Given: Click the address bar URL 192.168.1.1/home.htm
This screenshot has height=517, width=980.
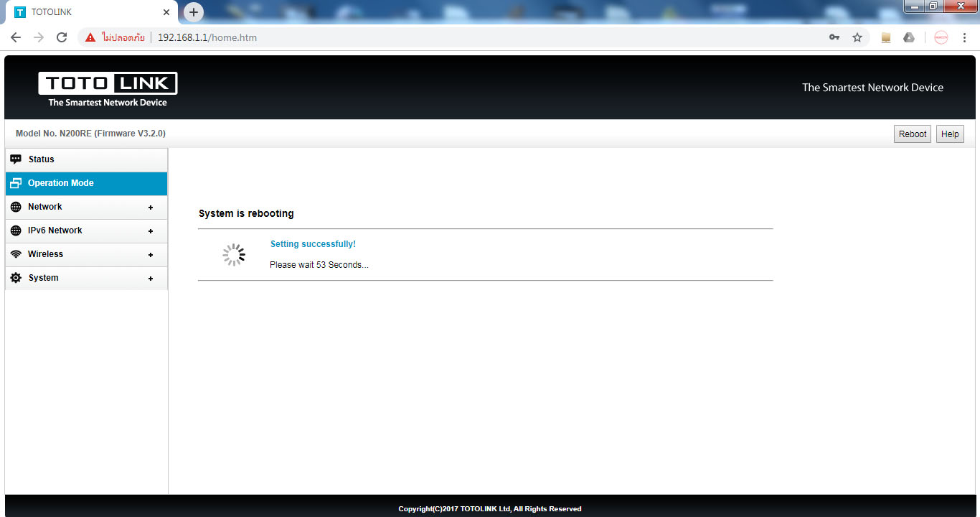Looking at the screenshot, I should (x=207, y=37).
